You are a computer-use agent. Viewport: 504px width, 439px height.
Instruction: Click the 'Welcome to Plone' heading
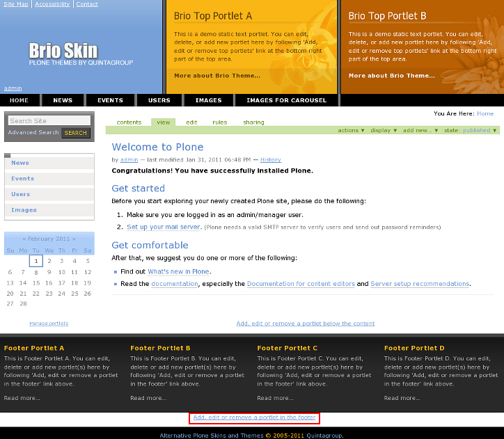point(157,147)
